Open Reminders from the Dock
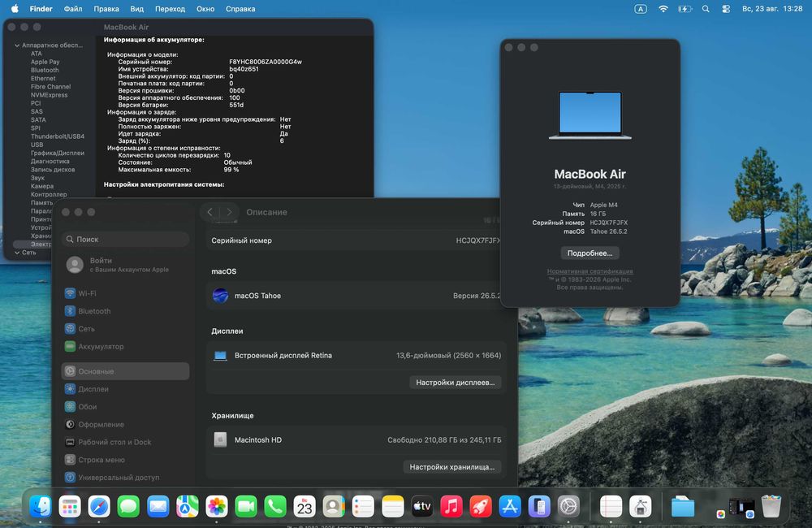 click(x=363, y=506)
